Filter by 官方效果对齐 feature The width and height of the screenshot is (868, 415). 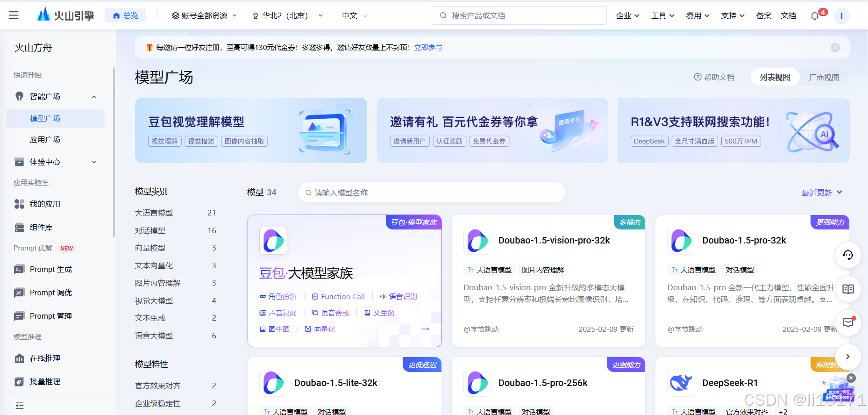coord(176,386)
